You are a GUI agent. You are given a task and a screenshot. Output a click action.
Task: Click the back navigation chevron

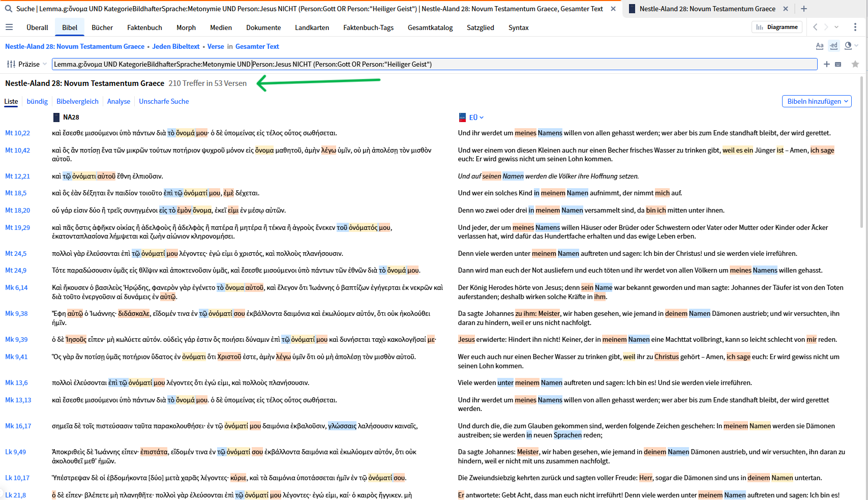point(816,27)
